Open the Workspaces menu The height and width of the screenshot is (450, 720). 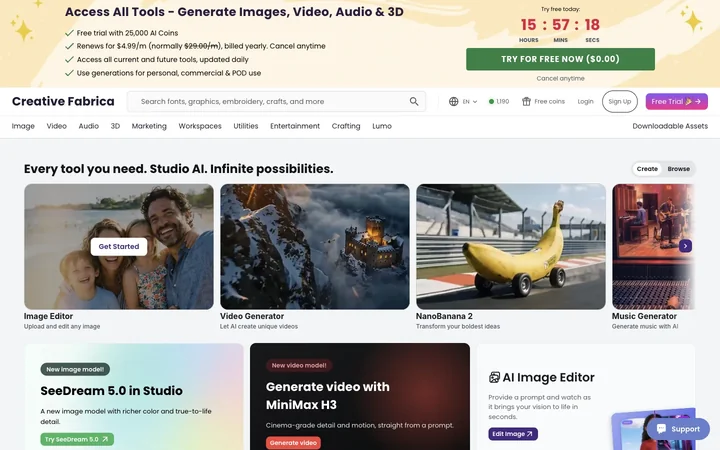click(x=200, y=126)
